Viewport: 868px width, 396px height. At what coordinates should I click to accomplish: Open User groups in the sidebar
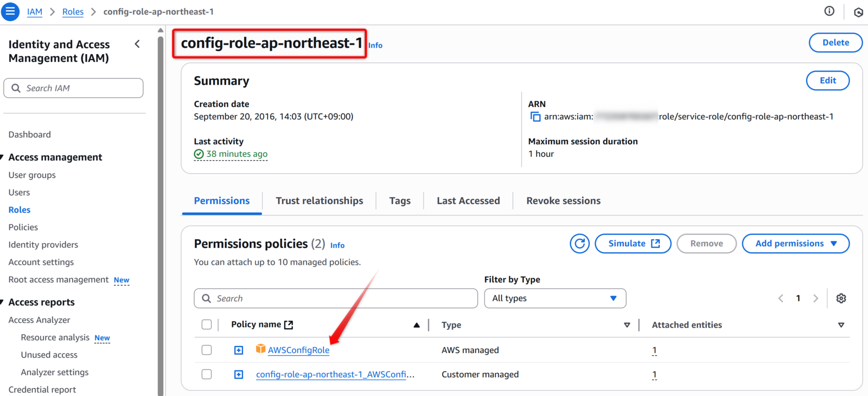(32, 175)
